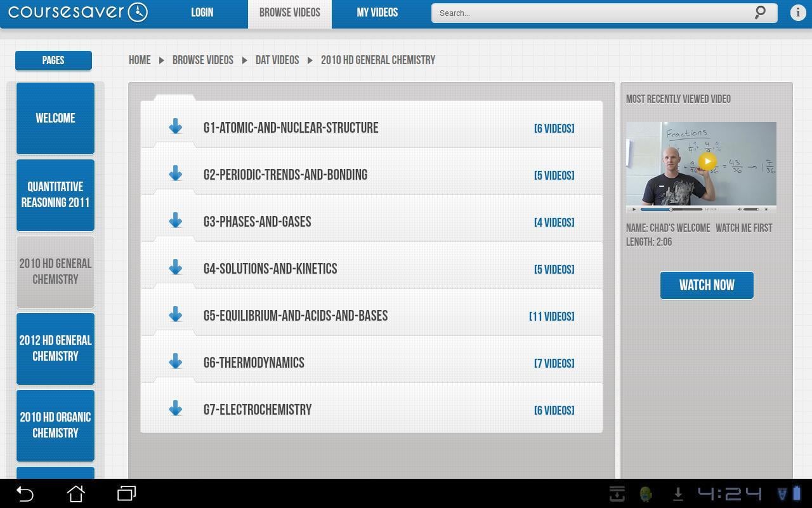
Task: Click G7 [6 Videos] count
Action: [x=554, y=410]
